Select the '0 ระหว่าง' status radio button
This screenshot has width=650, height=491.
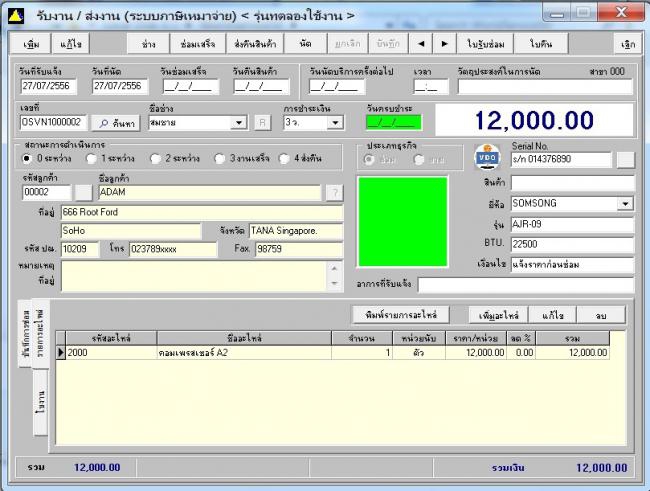coord(29,158)
